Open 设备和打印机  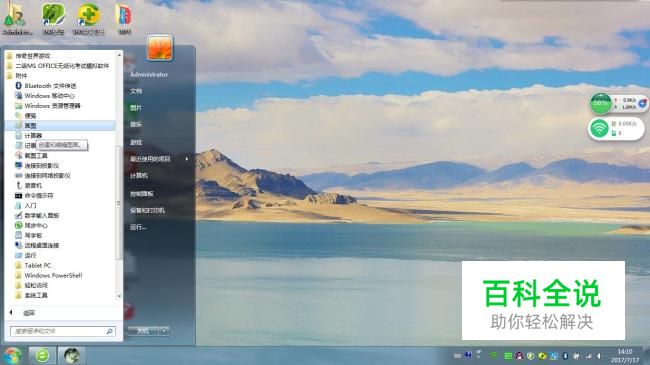pos(148,210)
